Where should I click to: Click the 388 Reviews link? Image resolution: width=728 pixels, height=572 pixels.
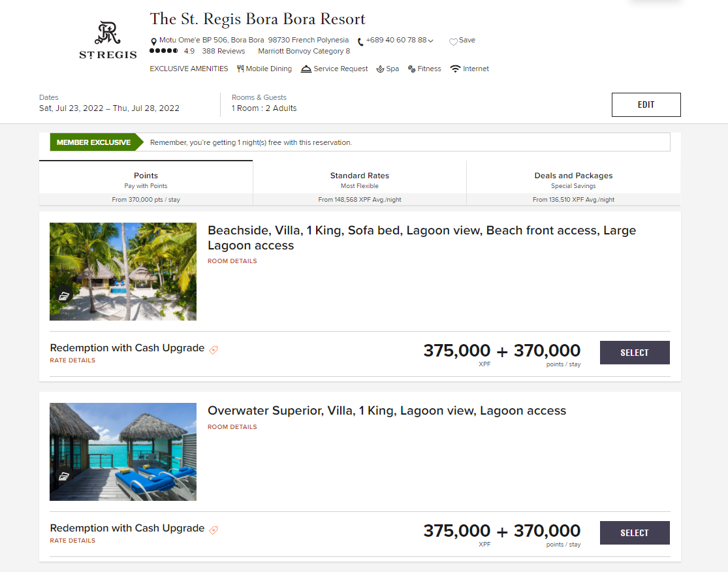pyautogui.click(x=223, y=50)
